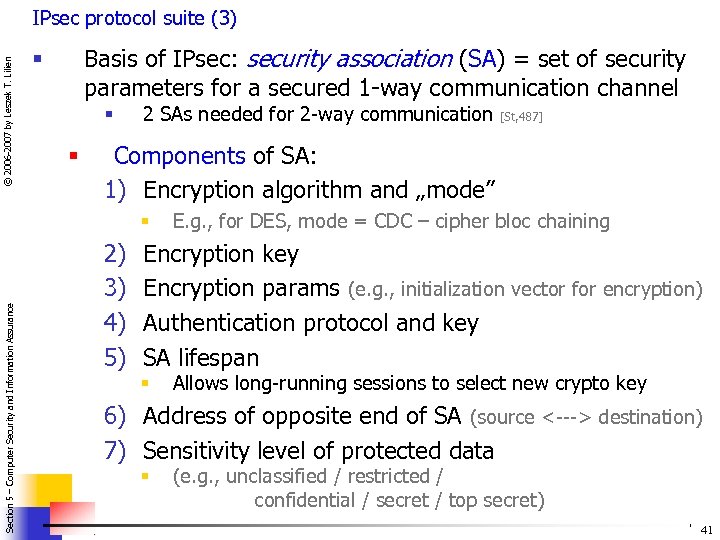Click the yellow bullet before '(e.g., unclassified'
Image resolution: width=720 pixels, height=540 pixels.
click(x=144, y=476)
